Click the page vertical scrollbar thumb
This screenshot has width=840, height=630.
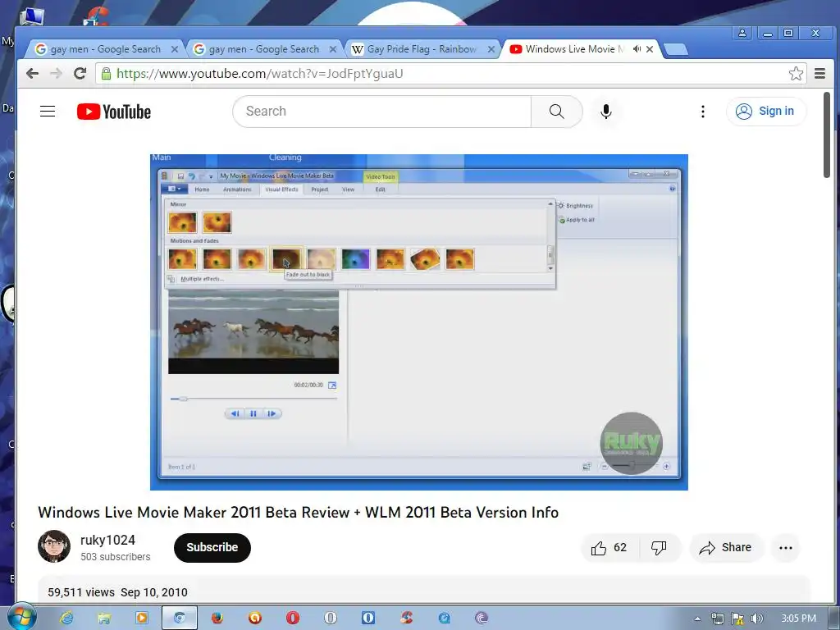[x=827, y=135]
